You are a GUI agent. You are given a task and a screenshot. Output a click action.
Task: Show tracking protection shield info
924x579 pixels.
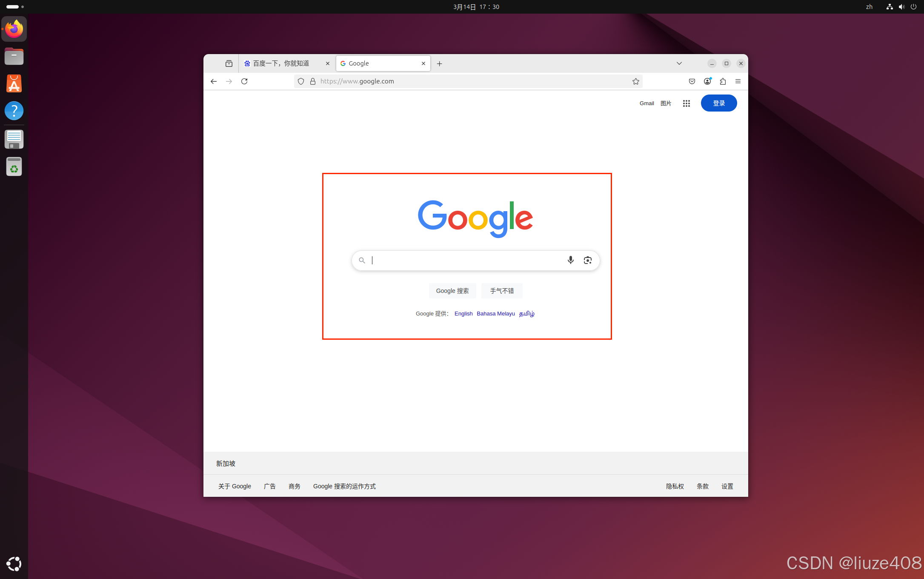[301, 81]
